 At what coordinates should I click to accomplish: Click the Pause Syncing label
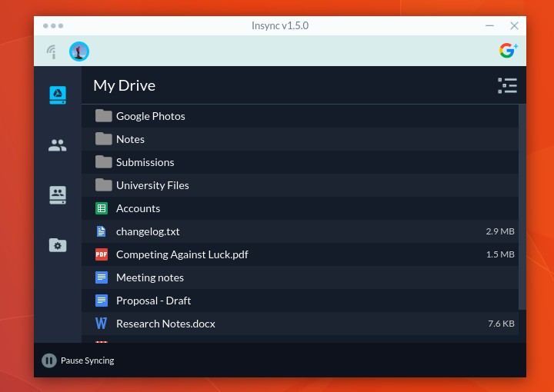(87, 360)
